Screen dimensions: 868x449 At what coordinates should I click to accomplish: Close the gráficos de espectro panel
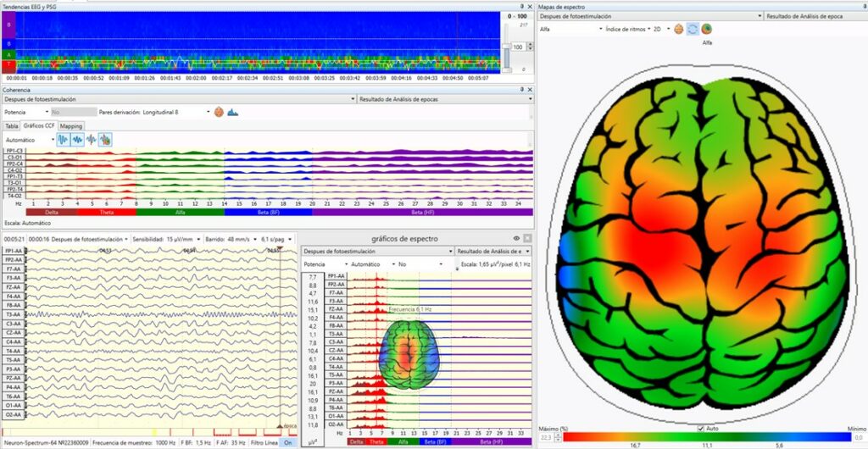[x=527, y=238]
